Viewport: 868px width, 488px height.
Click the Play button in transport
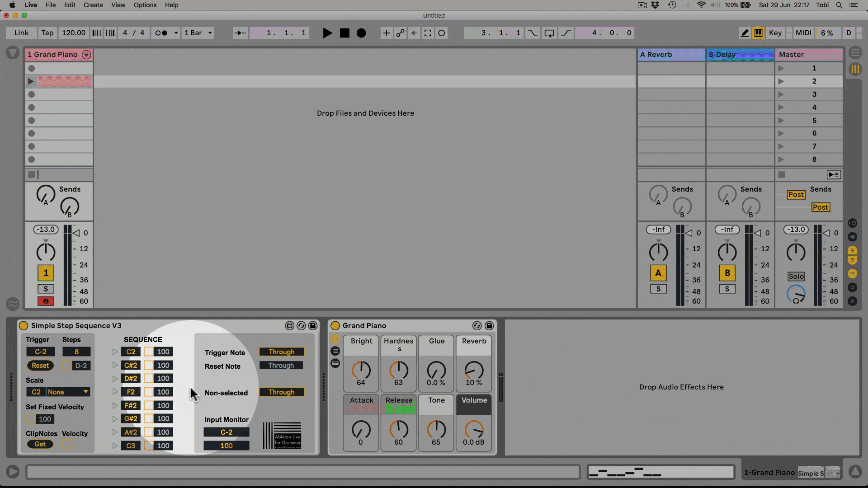coord(327,33)
